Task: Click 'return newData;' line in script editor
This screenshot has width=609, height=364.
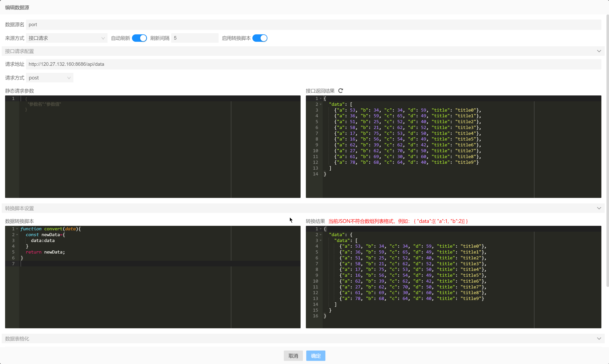Action: pyautogui.click(x=45, y=252)
